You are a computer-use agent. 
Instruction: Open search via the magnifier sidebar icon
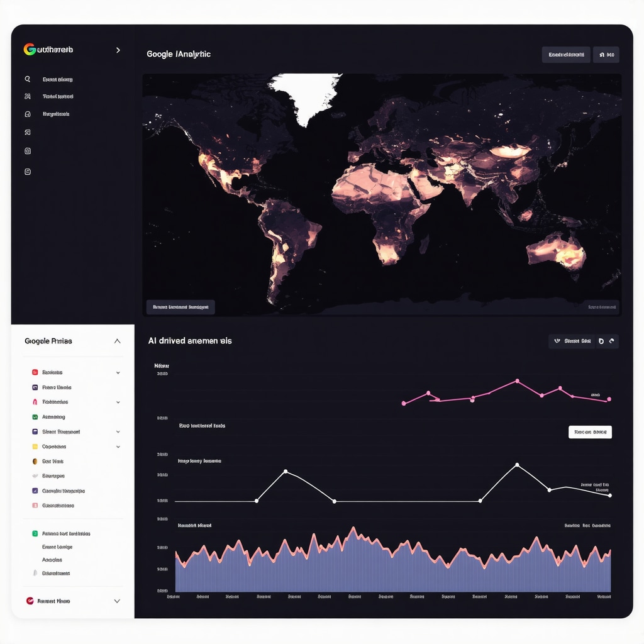point(28,79)
